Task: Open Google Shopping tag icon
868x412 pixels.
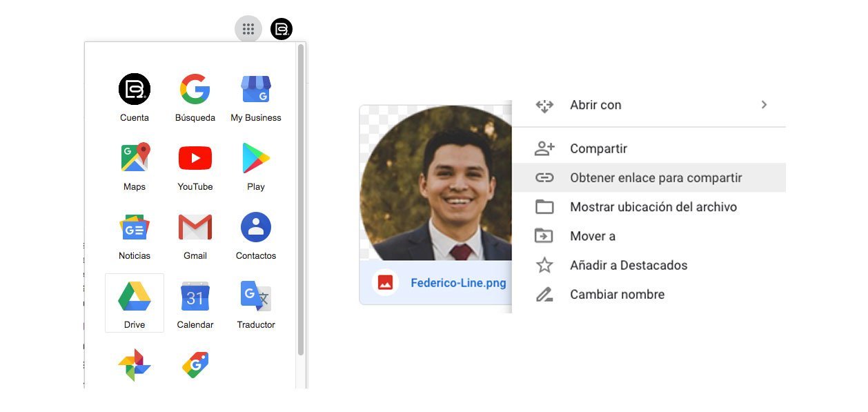Action: tap(195, 365)
